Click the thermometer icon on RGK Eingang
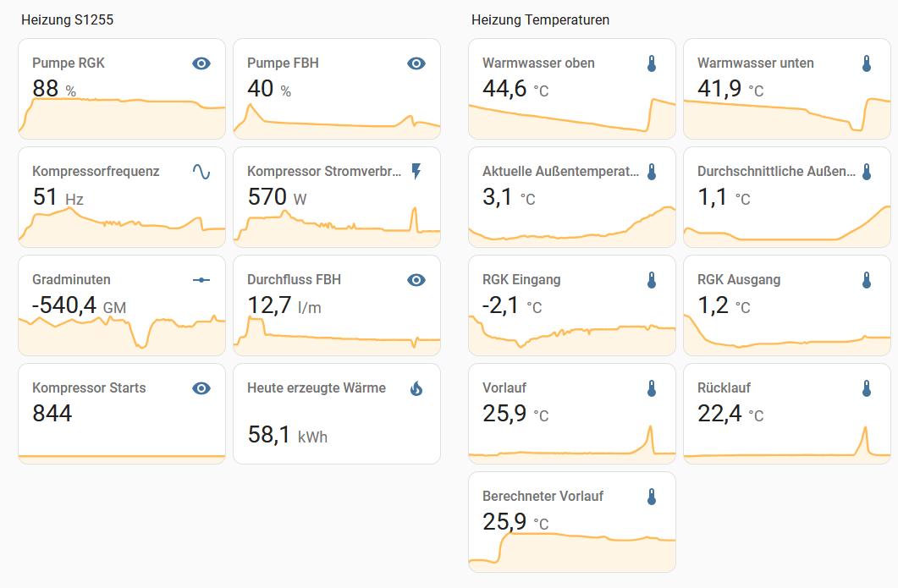The width and height of the screenshot is (898, 588). (x=652, y=280)
